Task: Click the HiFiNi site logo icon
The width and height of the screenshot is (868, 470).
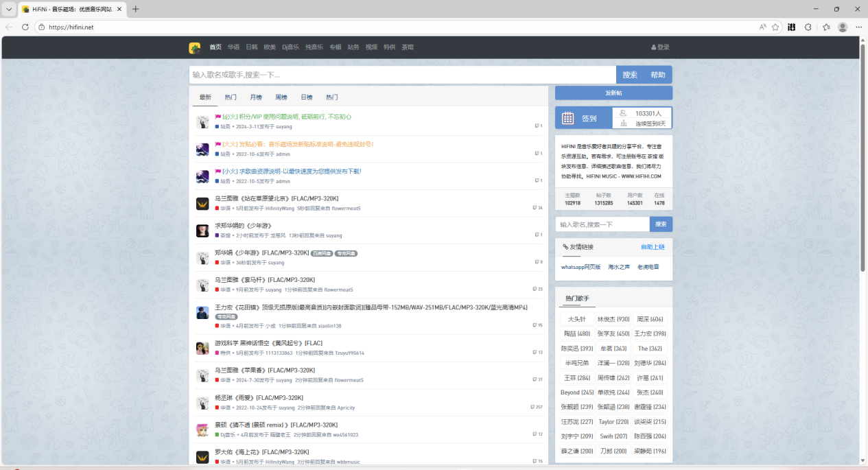Action: pyautogui.click(x=195, y=47)
